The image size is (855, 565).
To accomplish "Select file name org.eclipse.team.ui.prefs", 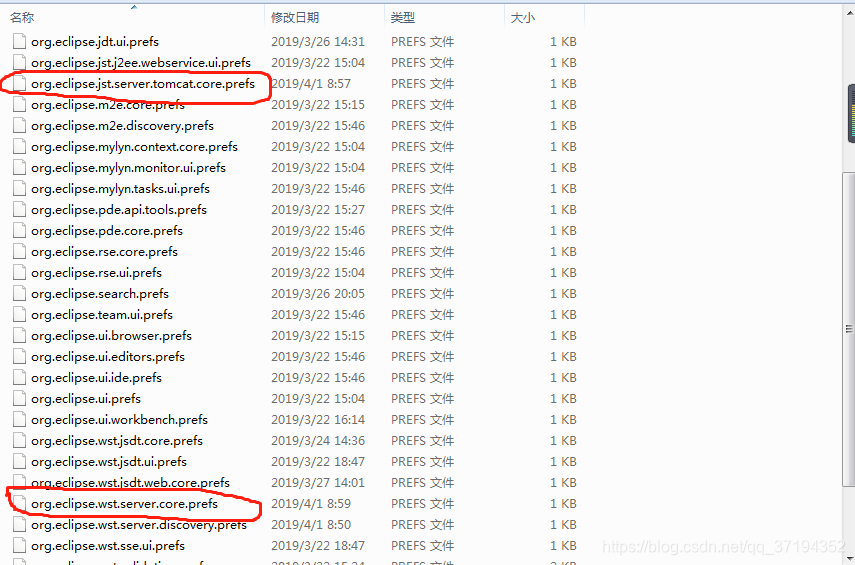I will point(102,315).
